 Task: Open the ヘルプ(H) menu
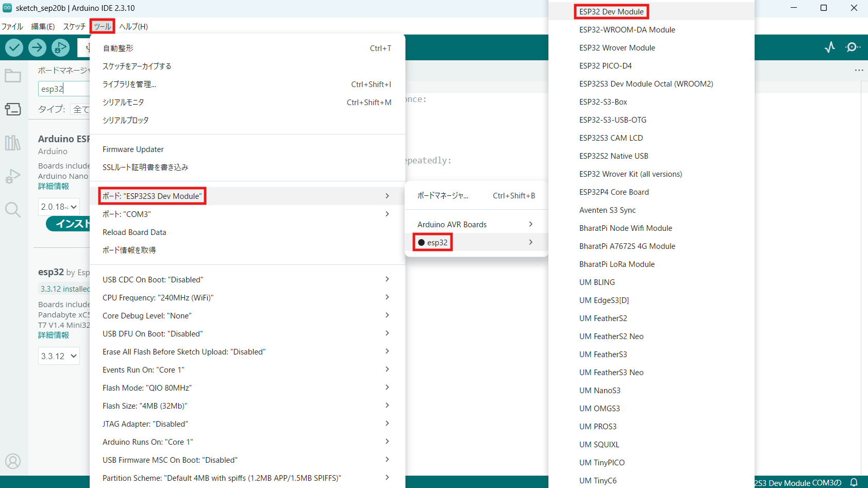point(133,26)
